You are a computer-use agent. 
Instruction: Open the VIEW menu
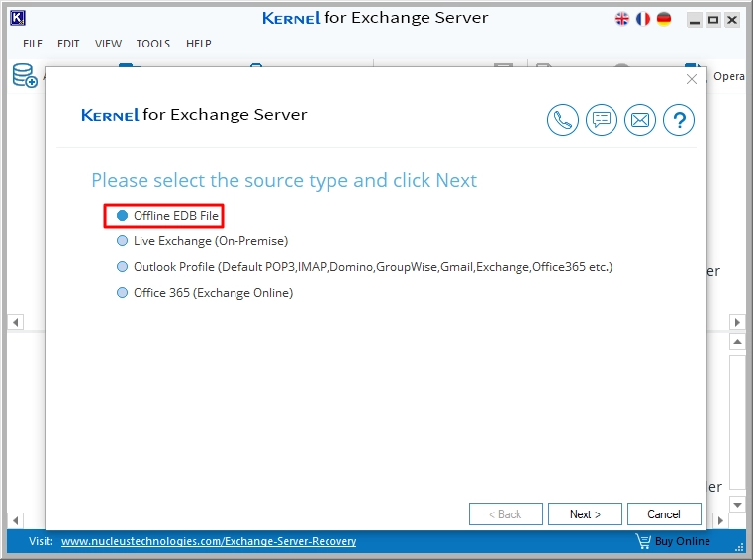108,44
